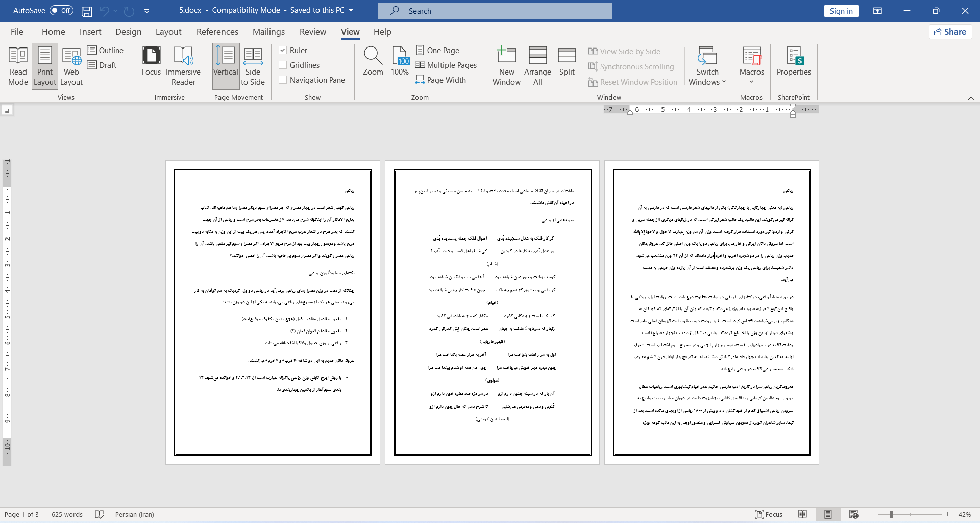Click Properties SharePoint icon
The image size is (980, 523).
click(x=794, y=61)
